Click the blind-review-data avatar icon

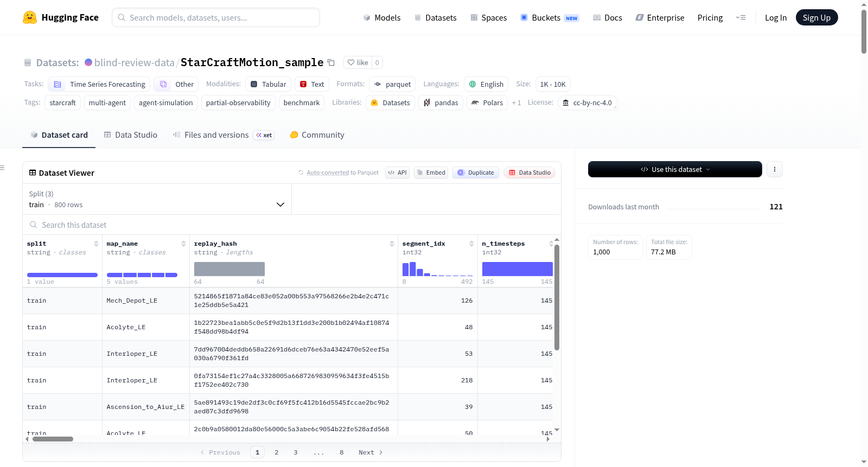(88, 62)
